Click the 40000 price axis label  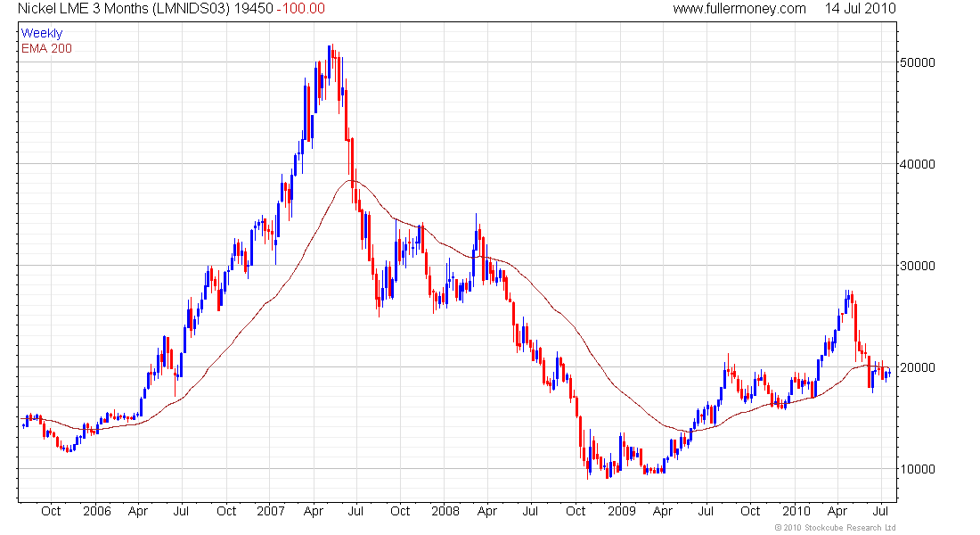click(918, 165)
